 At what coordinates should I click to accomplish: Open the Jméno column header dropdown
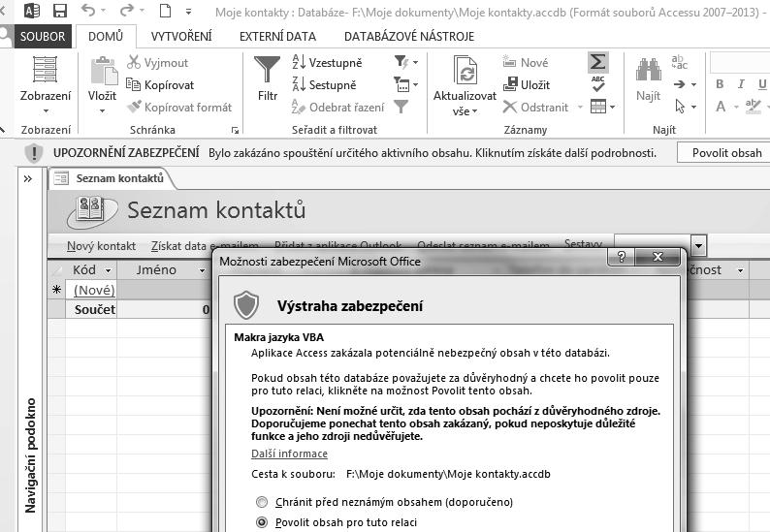click(202, 270)
